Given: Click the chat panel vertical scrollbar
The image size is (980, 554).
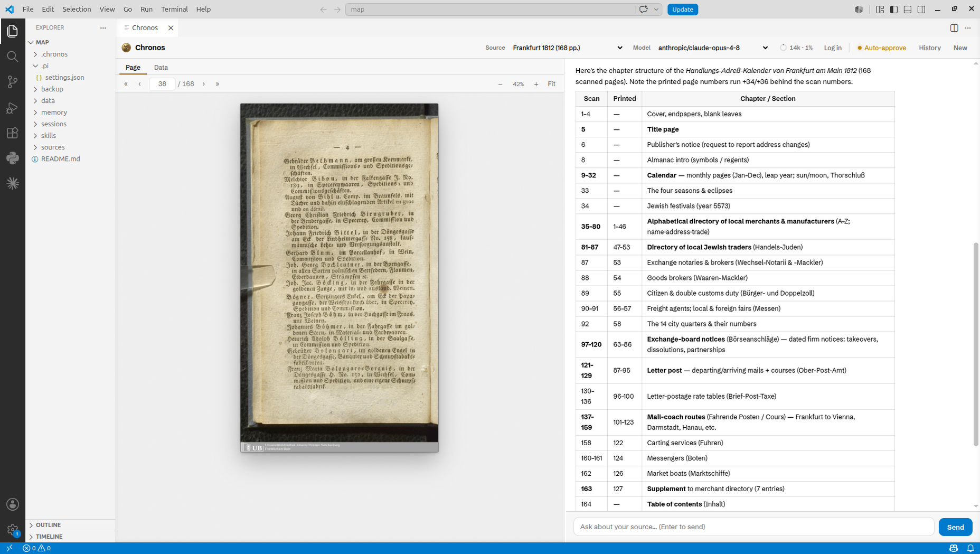Looking at the screenshot, I should tap(976, 344).
